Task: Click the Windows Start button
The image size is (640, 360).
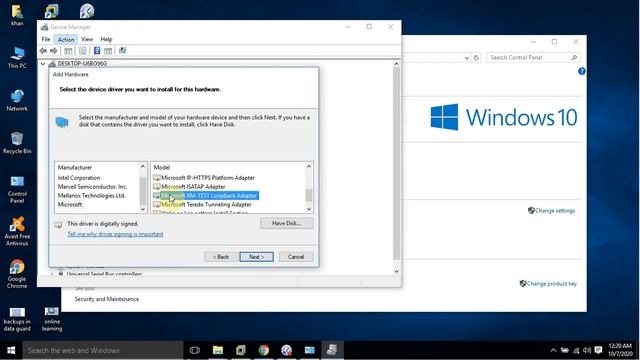Action: tap(11, 350)
